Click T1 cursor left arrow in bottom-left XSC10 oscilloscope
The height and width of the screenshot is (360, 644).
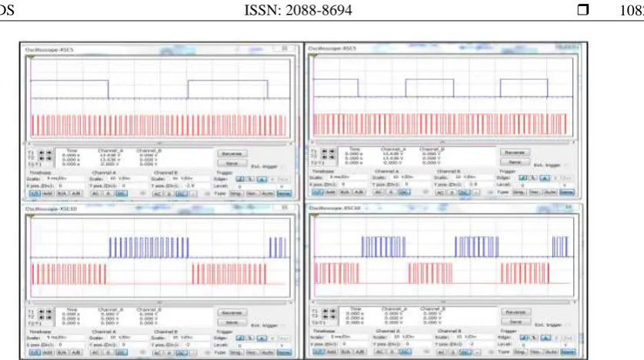point(42,312)
